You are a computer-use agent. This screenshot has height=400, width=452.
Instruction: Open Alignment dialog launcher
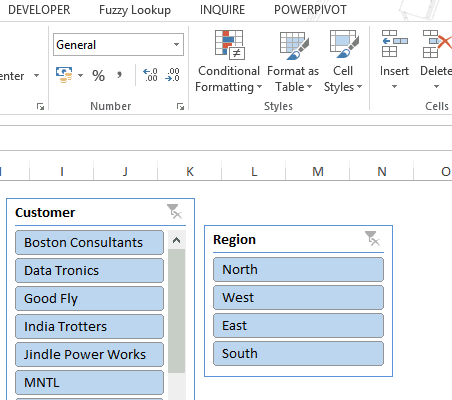(x=40, y=106)
